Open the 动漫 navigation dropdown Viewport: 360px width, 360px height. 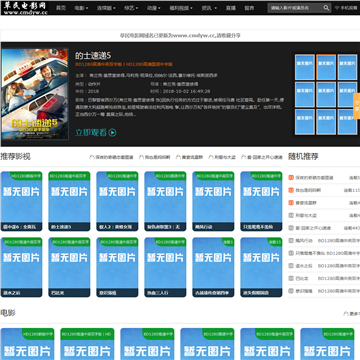click(x=153, y=8)
